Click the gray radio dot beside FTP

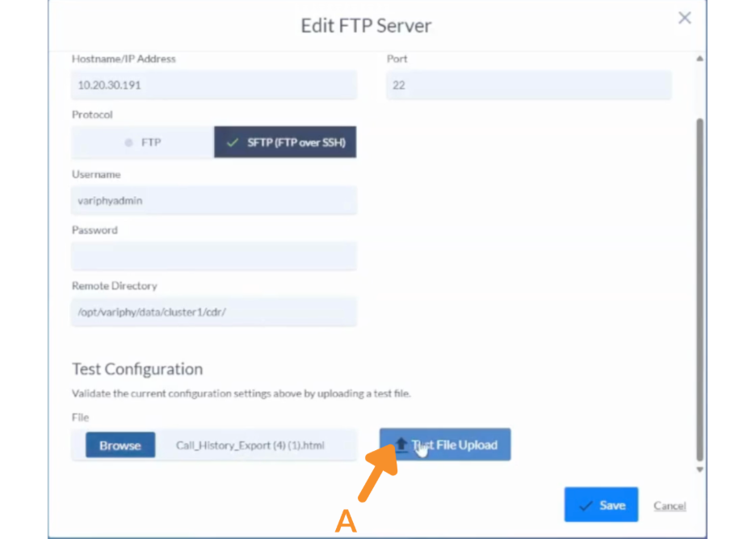[128, 142]
